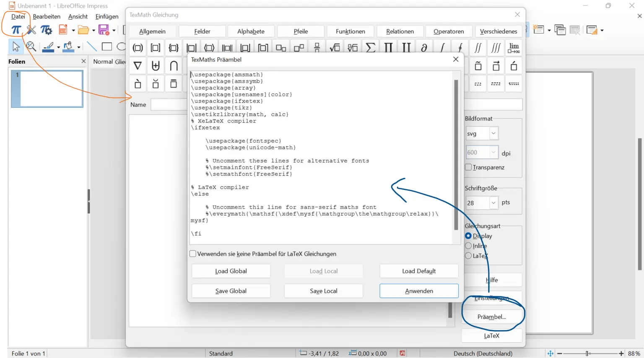
Task: Select the Display equation type
Action: tap(468, 236)
